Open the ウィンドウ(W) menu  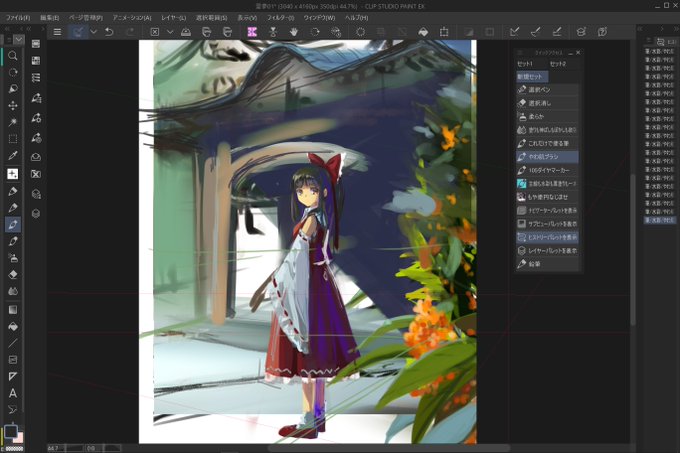[x=319, y=18]
